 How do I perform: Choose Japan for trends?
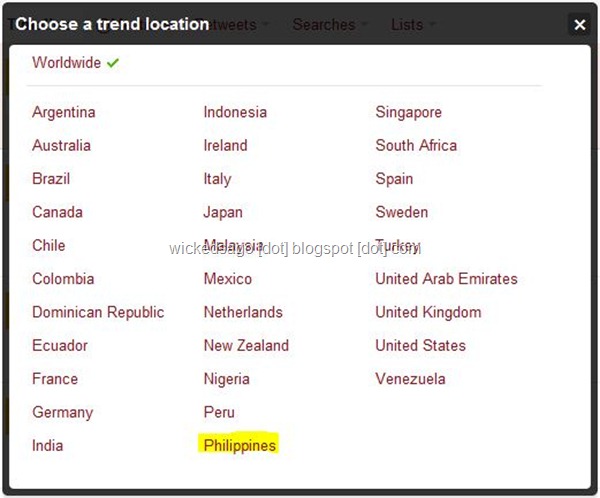[x=223, y=212]
